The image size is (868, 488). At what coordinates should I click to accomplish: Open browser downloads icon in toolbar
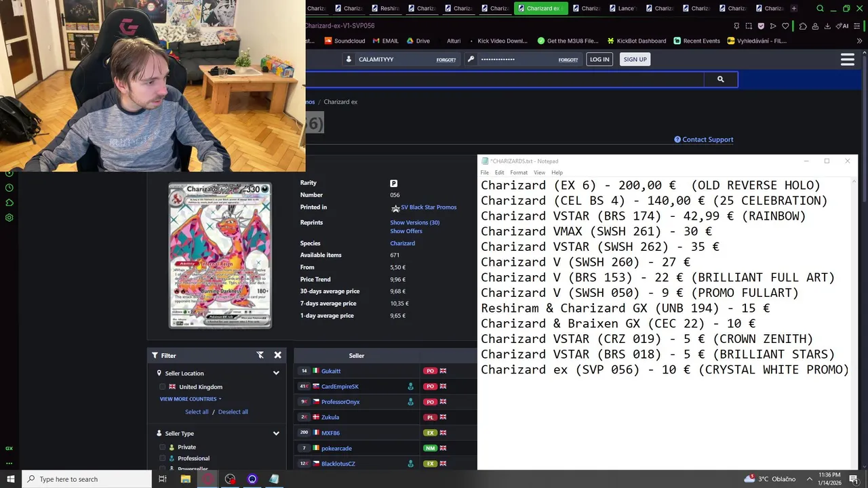tap(827, 26)
